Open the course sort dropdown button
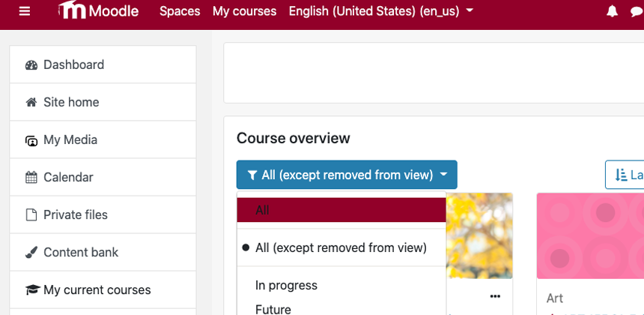The height and width of the screenshot is (315, 644). [625, 175]
